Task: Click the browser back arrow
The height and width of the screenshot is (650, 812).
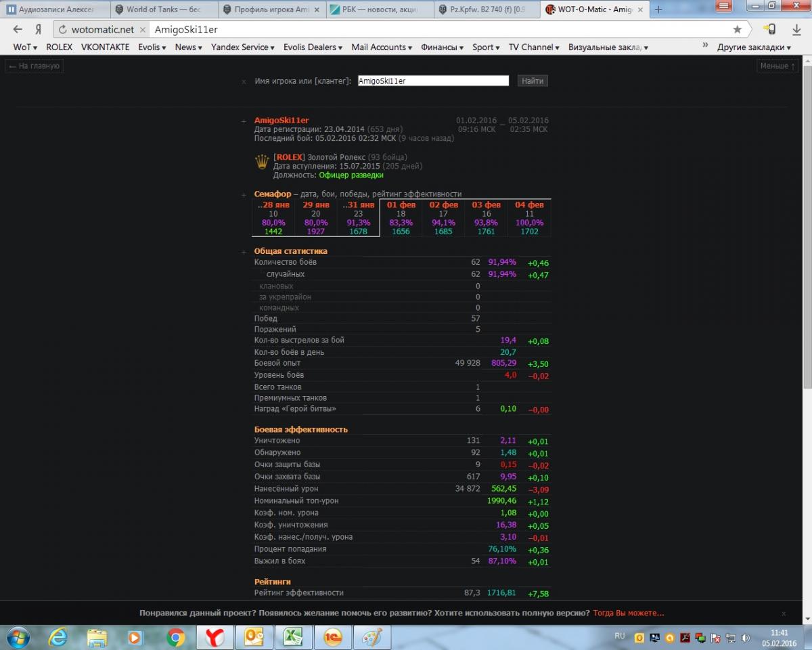Action: [x=18, y=30]
